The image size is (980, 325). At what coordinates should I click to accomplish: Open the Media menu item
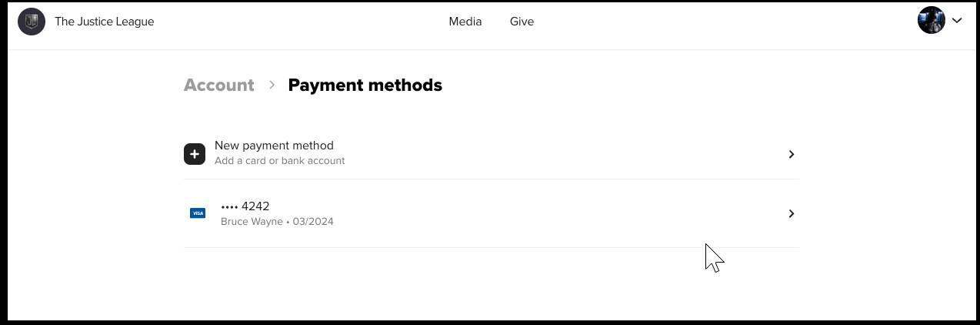pyautogui.click(x=465, y=22)
